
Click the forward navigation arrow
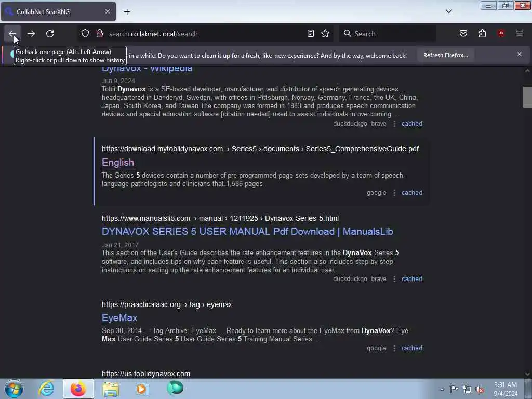[31, 34]
